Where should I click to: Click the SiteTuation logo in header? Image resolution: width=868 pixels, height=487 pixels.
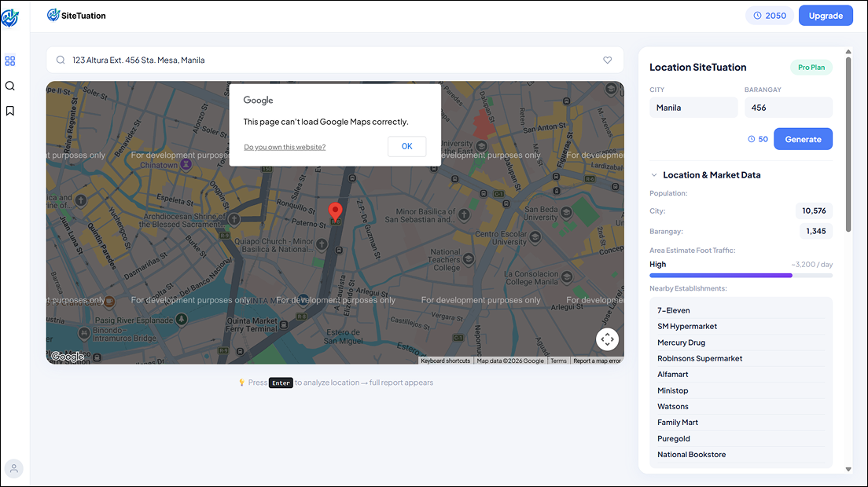76,16
